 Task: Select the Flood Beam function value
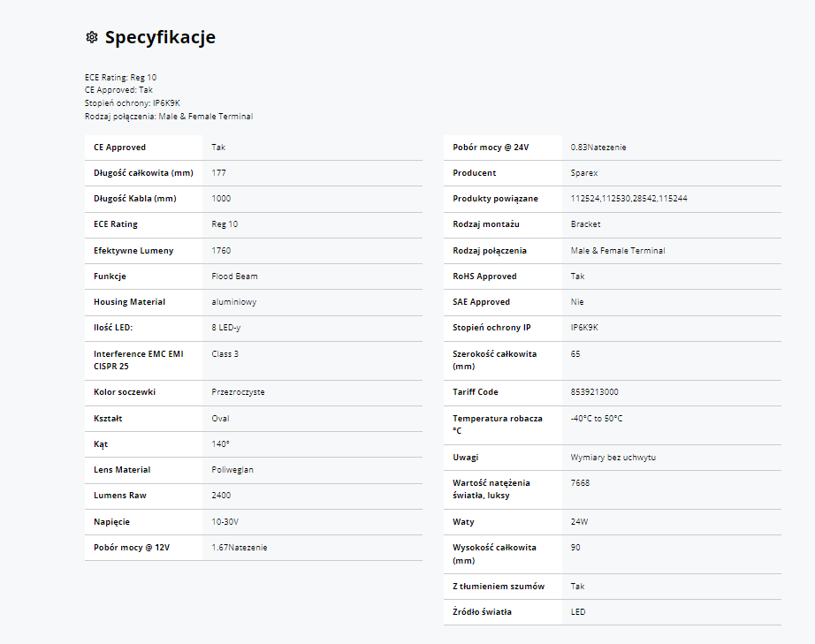(234, 277)
